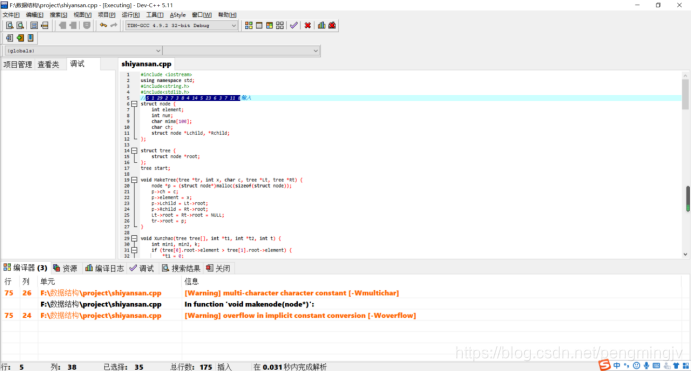Switch to the 调试 bottom panel tab
The image size is (692, 371).
coord(142,268)
